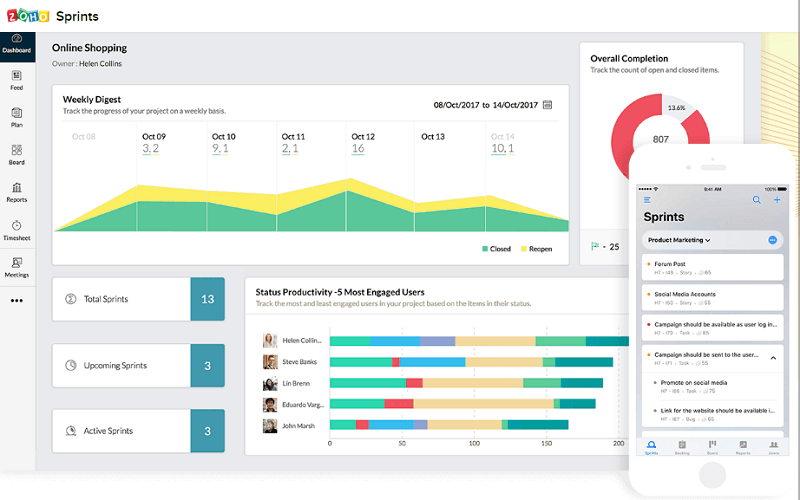This screenshot has height=500, width=800.
Task: Switch to the Board tab in phone bar
Action: click(x=712, y=447)
